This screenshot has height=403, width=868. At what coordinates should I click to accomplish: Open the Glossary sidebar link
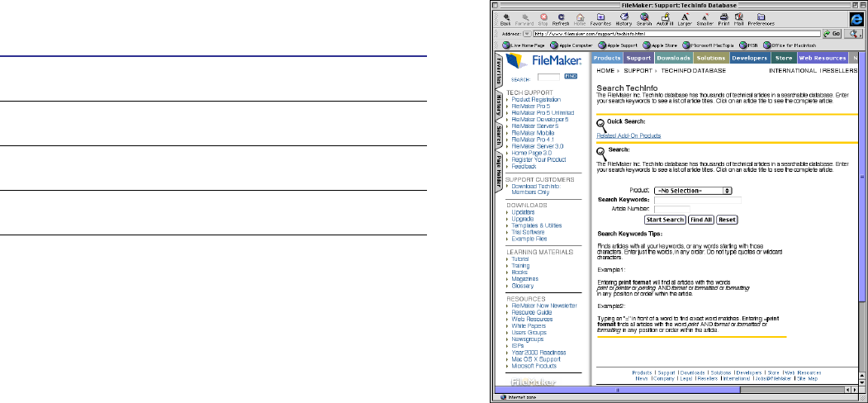(x=523, y=287)
